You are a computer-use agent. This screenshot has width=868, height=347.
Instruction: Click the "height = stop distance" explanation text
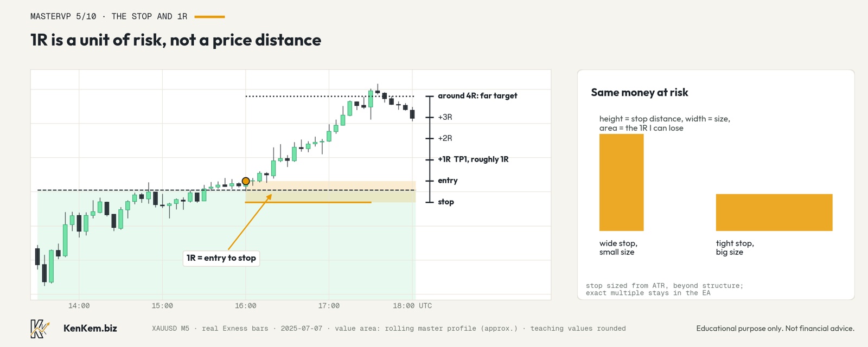[x=665, y=124]
